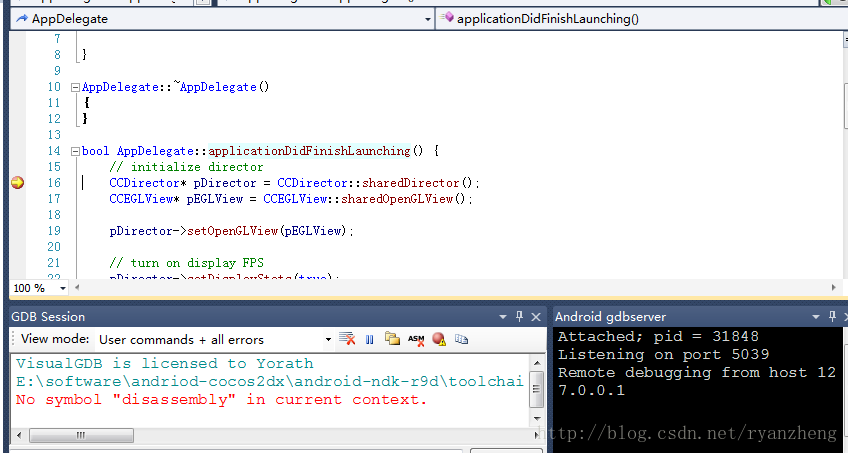The image size is (848, 453).
Task: Open the 100 % zoom level dropdown
Action: [x=63, y=289]
